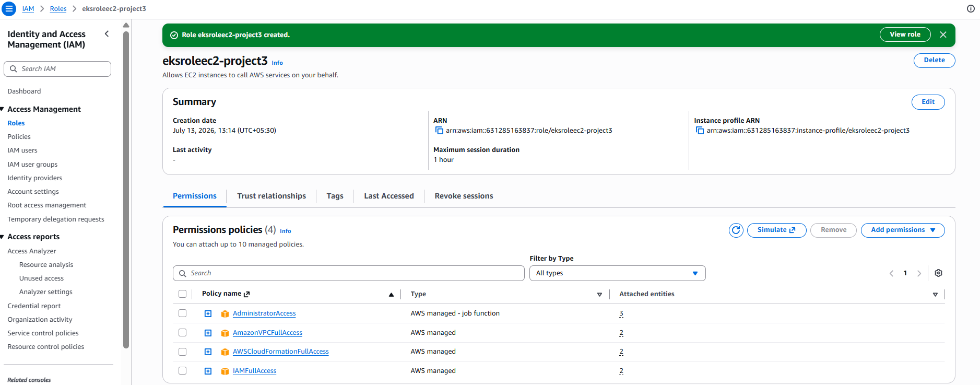The image size is (980, 385).
Task: Sort the Attached entities column arrow
Action: (x=935, y=295)
